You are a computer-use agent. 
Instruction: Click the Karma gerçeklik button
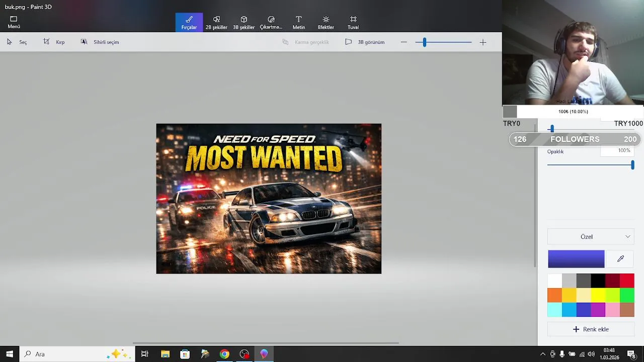[305, 42]
